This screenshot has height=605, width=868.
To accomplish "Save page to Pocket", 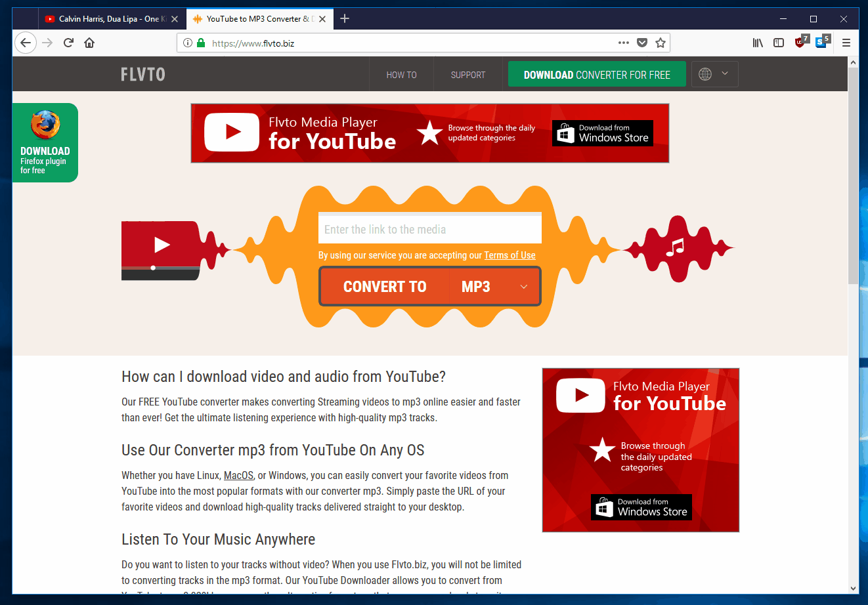I will [642, 43].
